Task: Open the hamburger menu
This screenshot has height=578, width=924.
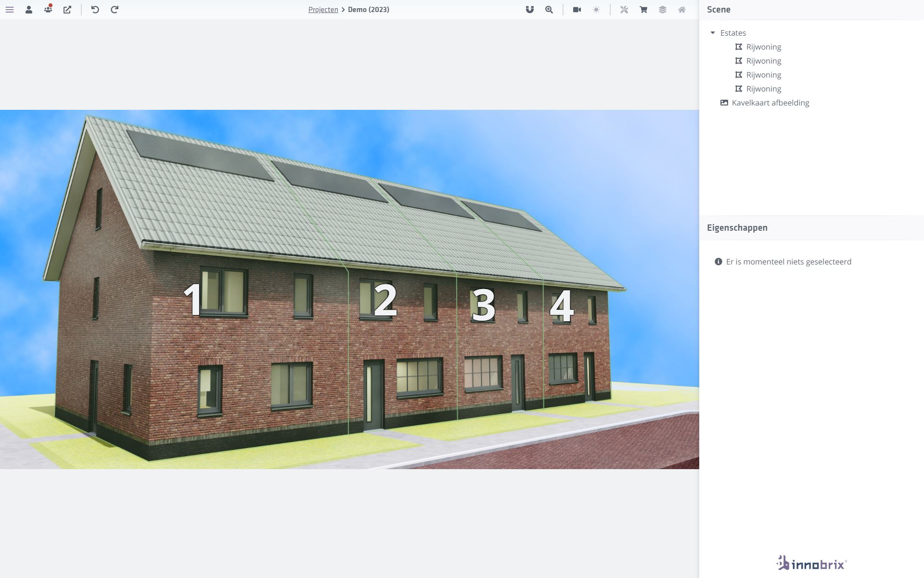Action: [x=10, y=9]
